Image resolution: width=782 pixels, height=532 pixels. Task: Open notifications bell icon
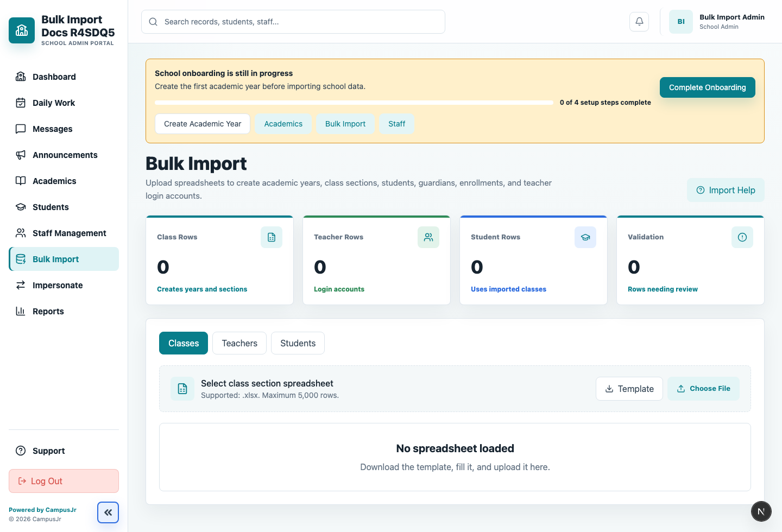tap(639, 22)
